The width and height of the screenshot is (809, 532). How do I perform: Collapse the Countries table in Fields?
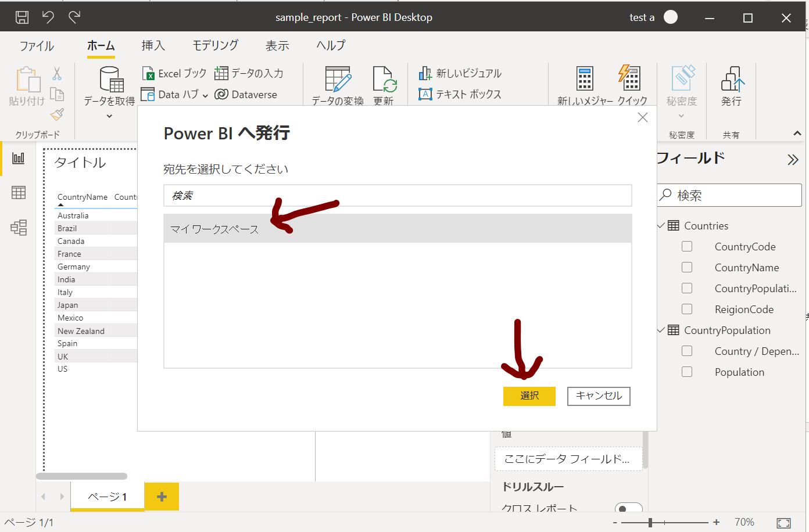(x=661, y=225)
